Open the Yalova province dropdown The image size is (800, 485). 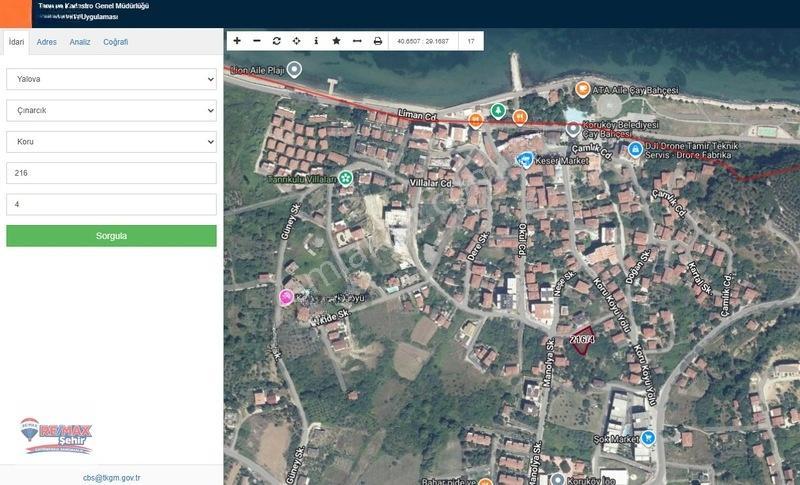pos(111,79)
